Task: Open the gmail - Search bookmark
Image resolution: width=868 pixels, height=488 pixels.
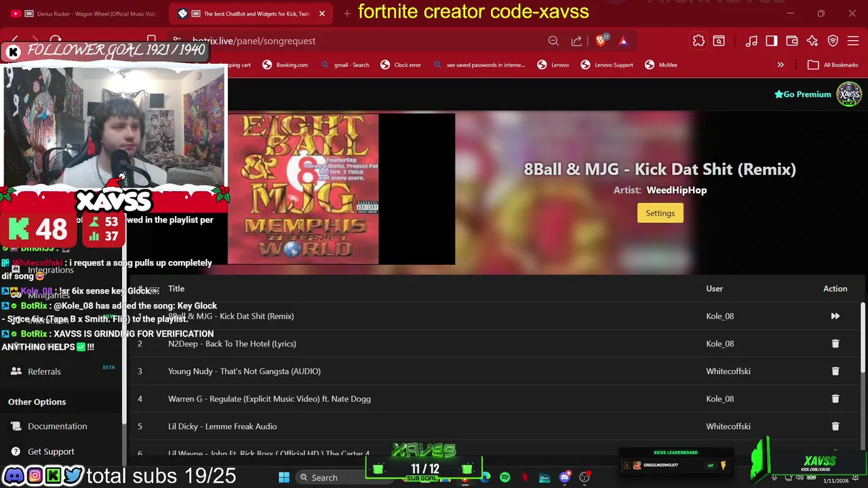Action: pos(345,65)
